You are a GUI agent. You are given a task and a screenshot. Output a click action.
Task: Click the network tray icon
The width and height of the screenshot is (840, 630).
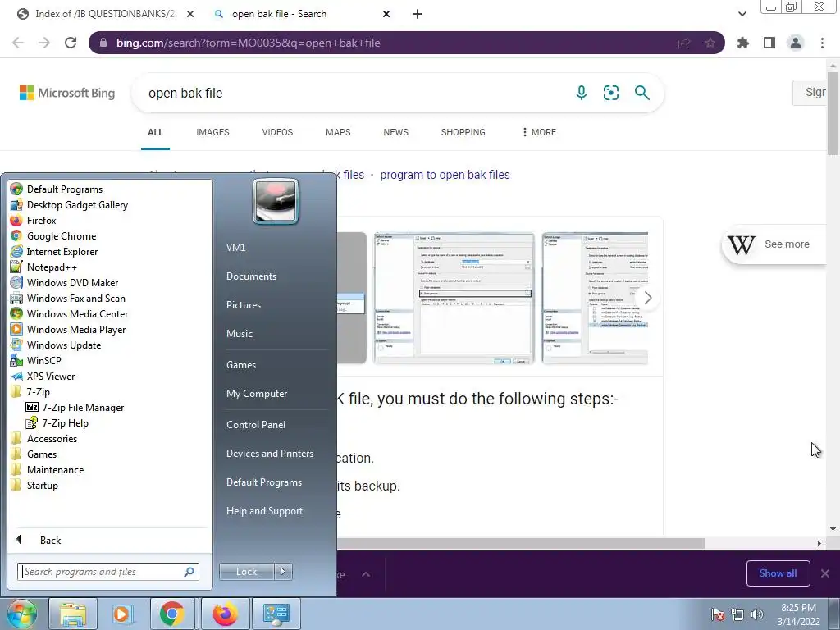pyautogui.click(x=737, y=614)
